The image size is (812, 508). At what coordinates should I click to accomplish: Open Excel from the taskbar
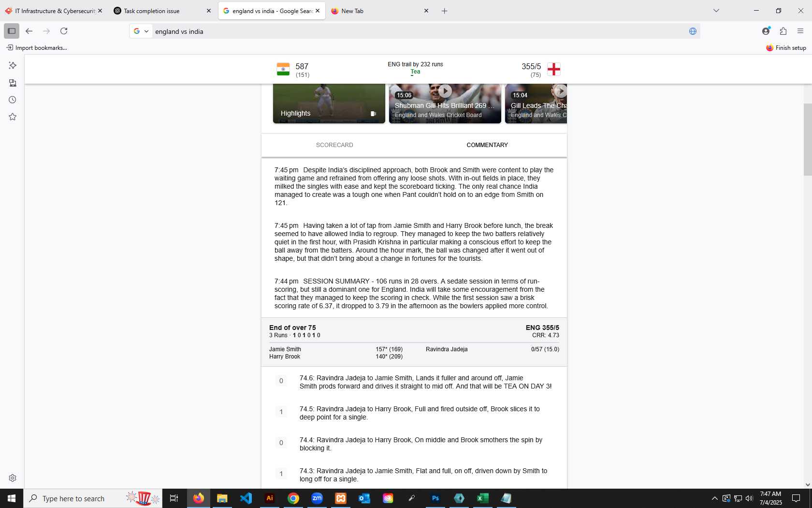483,498
